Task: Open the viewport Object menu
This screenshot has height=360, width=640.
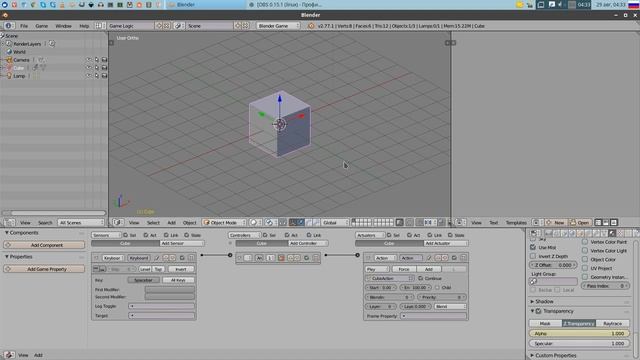Action: click(x=189, y=222)
